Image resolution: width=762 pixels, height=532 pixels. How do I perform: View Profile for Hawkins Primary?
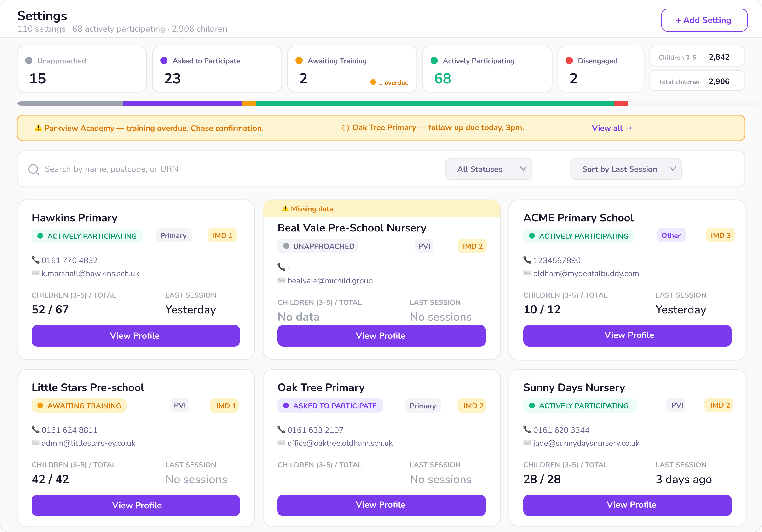coord(136,335)
